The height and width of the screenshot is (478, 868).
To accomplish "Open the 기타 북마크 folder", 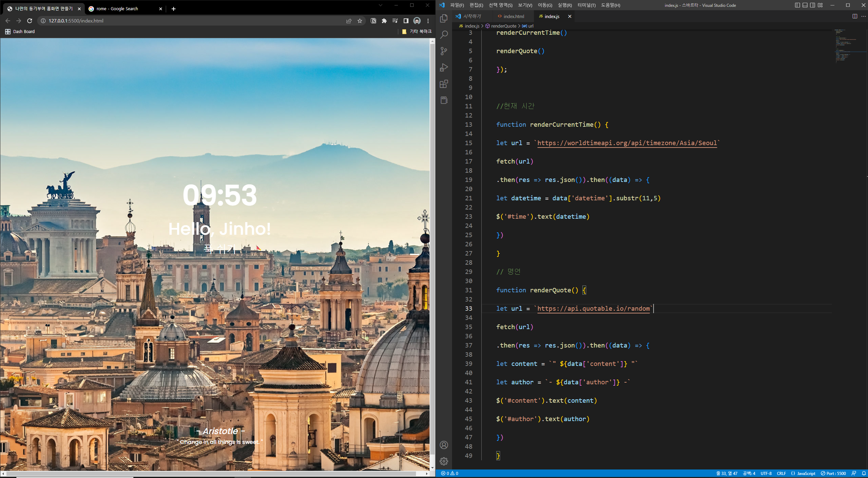I will click(x=417, y=32).
